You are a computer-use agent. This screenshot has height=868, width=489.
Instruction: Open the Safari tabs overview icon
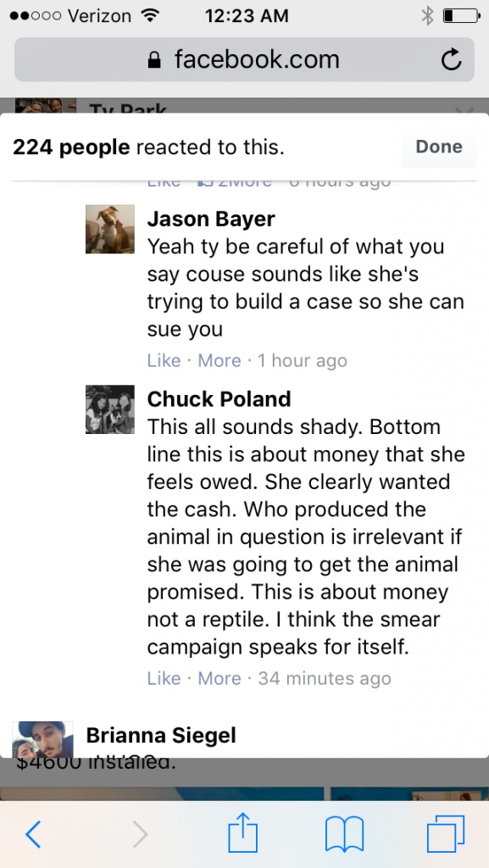445,834
